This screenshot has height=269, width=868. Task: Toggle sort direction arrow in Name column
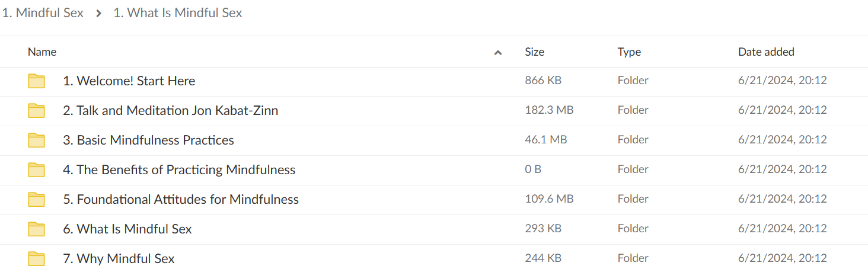498,53
